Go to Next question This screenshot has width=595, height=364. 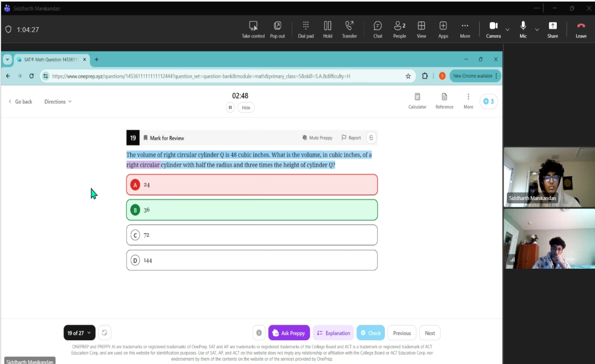430,333
